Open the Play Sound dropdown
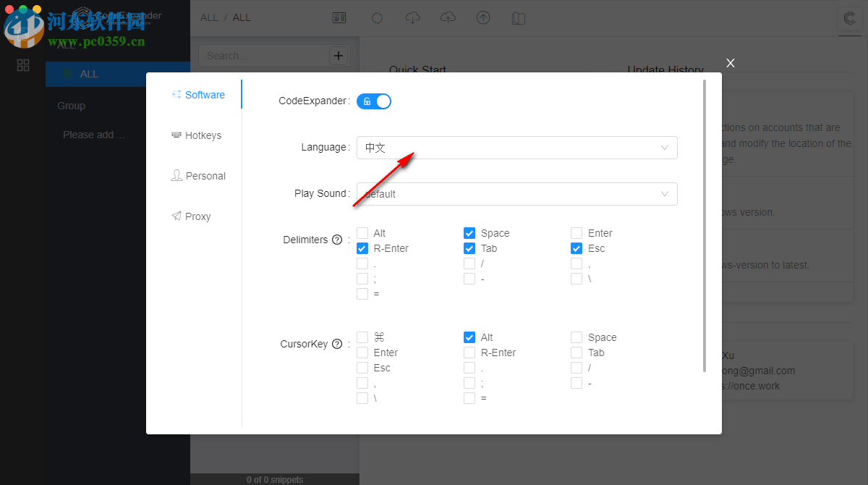868x485 pixels. point(517,194)
